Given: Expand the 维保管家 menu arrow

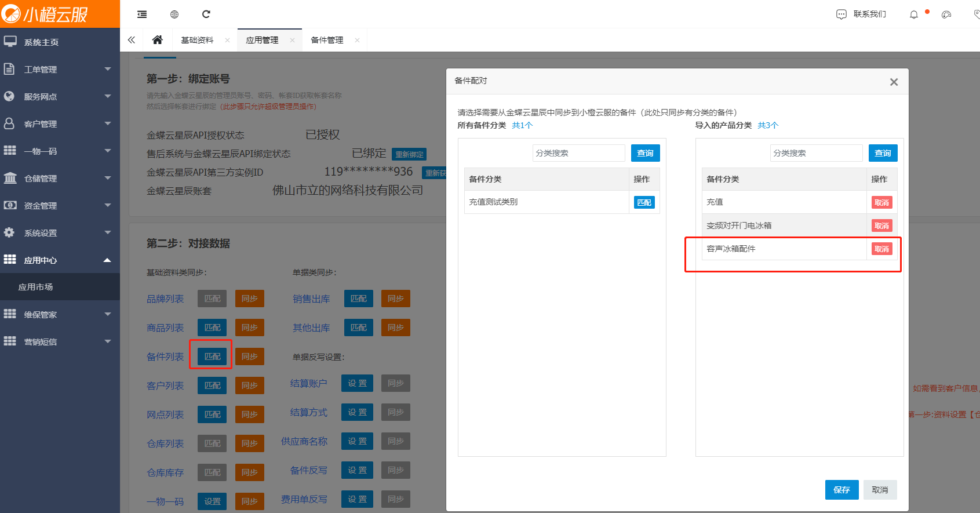Looking at the screenshot, I should point(107,314).
